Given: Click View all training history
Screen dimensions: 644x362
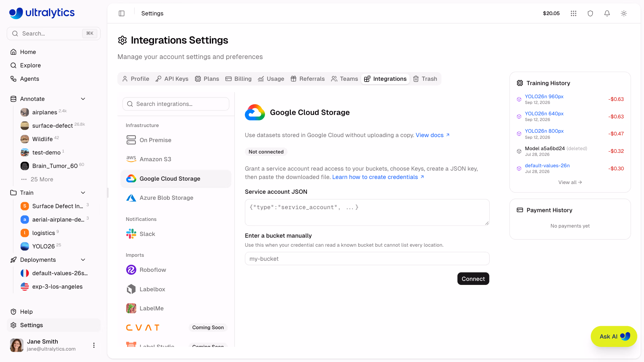Looking at the screenshot, I should coord(570,182).
